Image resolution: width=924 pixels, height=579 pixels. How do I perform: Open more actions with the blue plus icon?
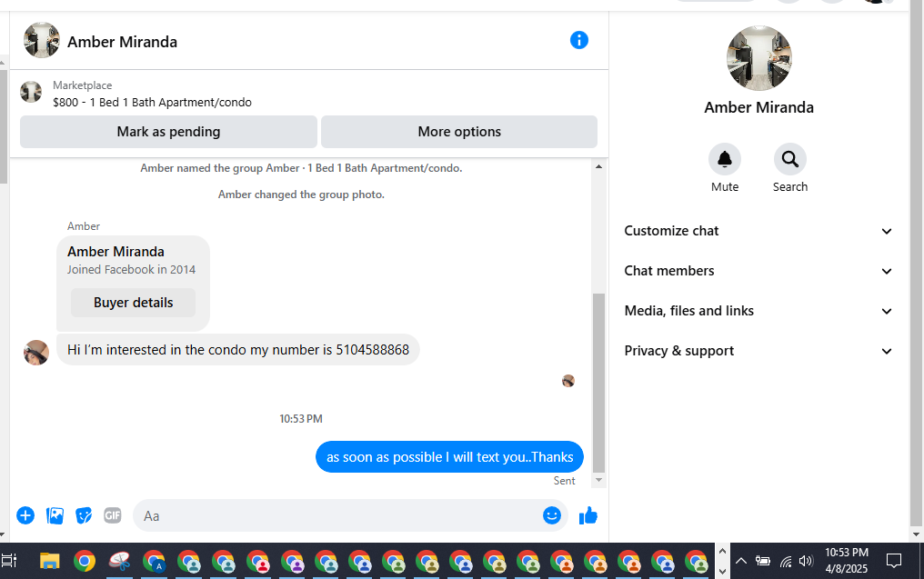point(25,515)
